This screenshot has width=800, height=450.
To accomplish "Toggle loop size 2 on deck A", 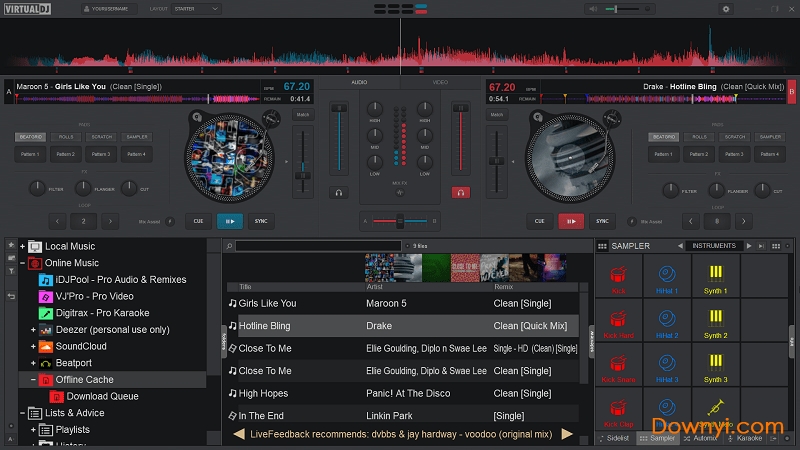I will coord(84,221).
